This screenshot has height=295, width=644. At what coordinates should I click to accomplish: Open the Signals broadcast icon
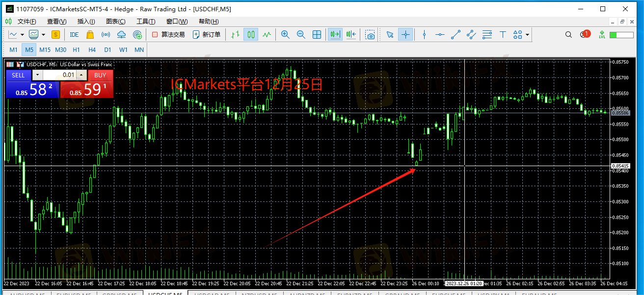(106, 34)
